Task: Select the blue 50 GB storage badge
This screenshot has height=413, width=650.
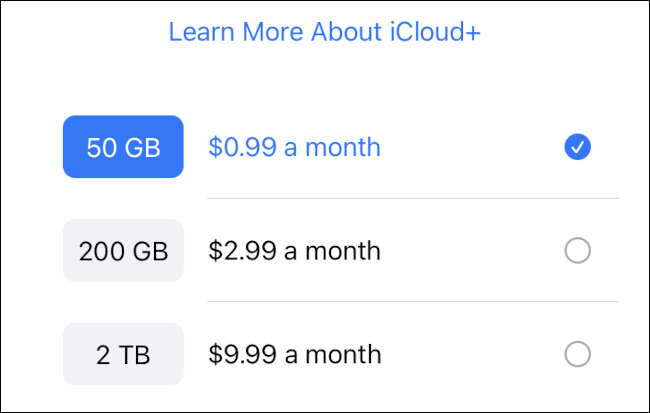Action: pos(123,147)
